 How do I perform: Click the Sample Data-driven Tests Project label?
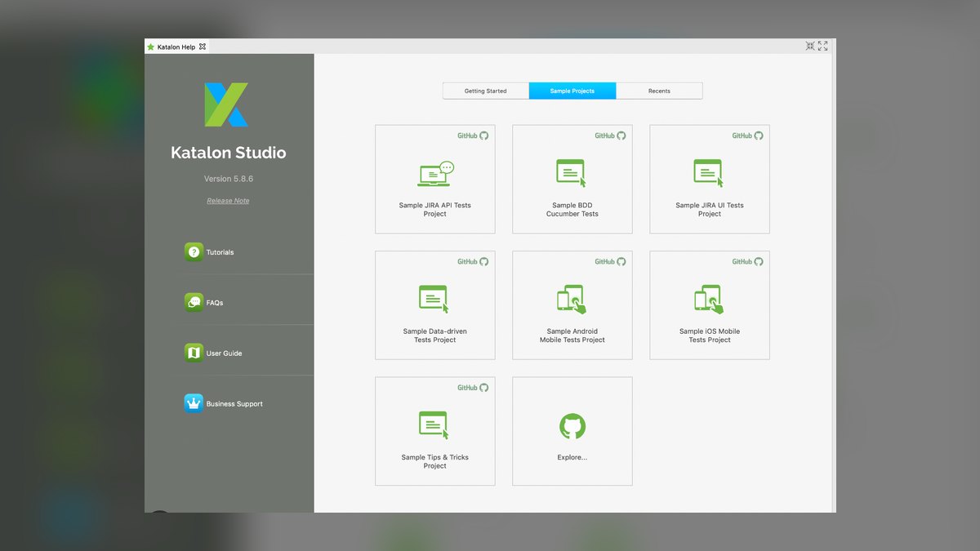pos(435,335)
